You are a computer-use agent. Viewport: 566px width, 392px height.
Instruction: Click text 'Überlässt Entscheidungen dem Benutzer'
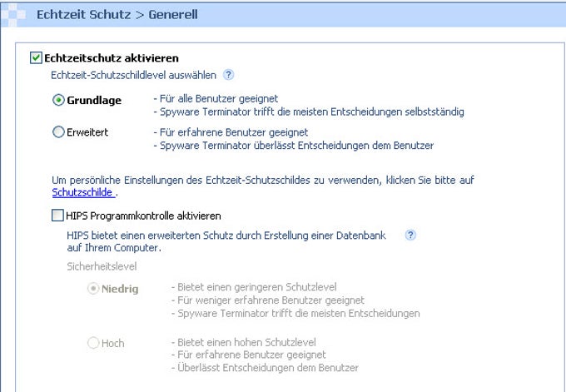coord(268,368)
